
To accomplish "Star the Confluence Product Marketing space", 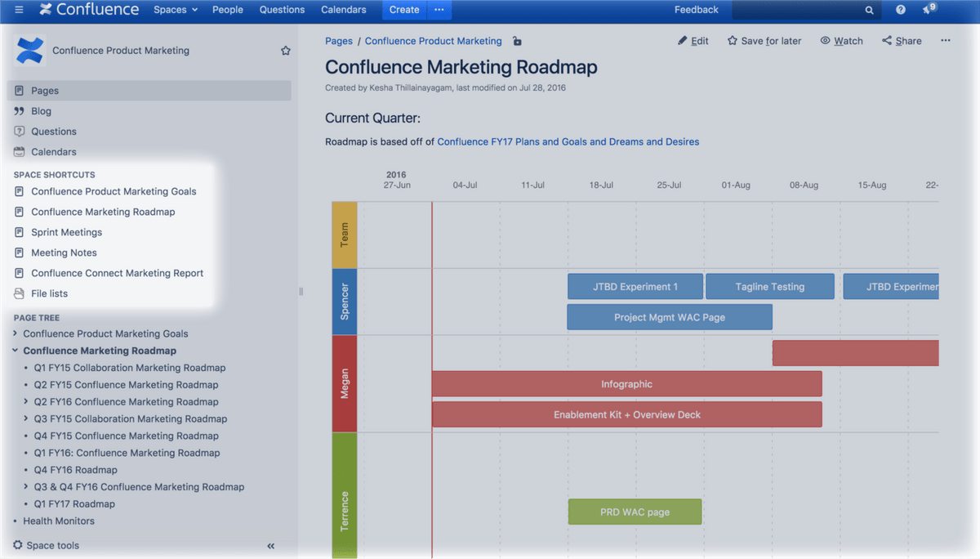I will (286, 51).
